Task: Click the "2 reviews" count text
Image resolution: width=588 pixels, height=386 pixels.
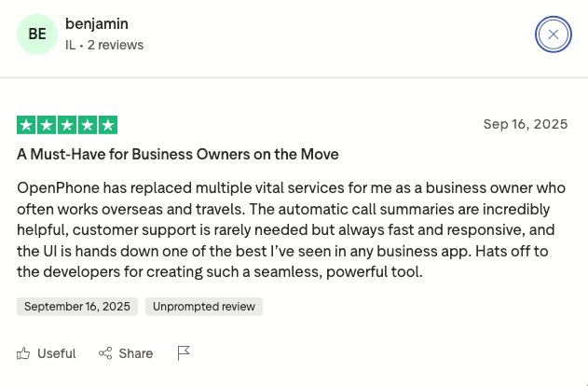Action: 116,45
